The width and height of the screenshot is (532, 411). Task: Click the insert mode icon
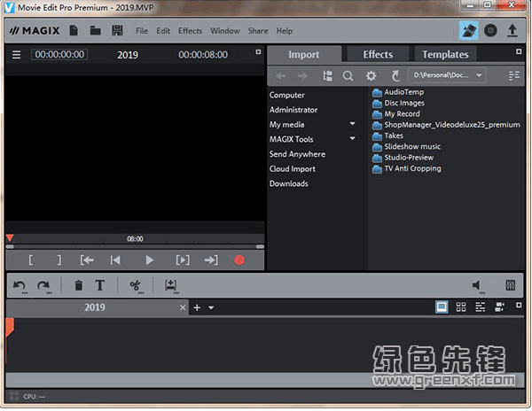click(x=171, y=286)
